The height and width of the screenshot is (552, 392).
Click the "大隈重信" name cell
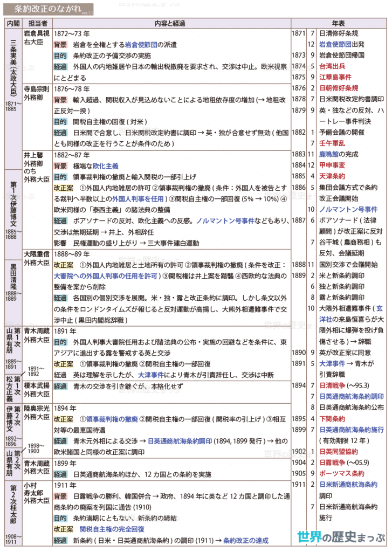[37, 254]
